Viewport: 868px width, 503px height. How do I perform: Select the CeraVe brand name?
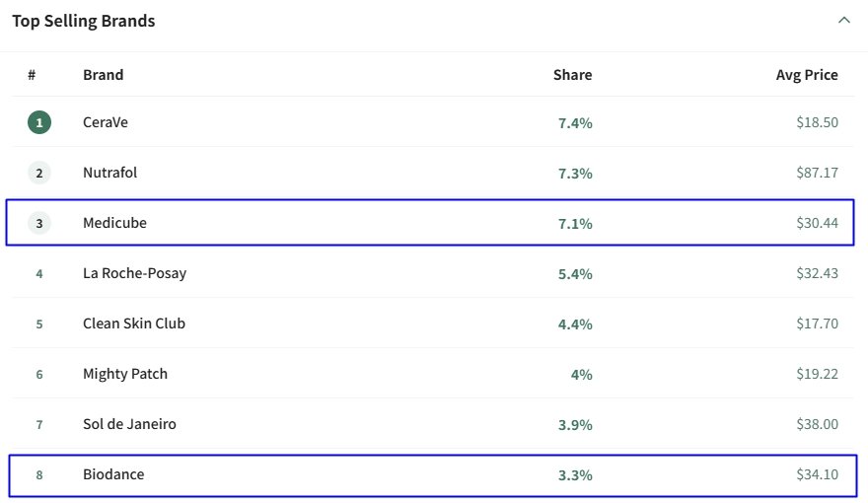click(x=106, y=123)
